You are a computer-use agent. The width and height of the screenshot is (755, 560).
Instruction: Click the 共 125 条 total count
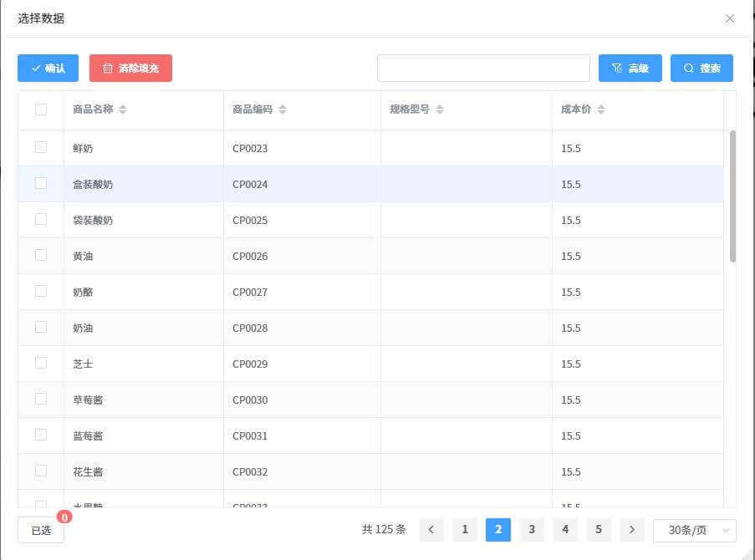pyautogui.click(x=384, y=530)
